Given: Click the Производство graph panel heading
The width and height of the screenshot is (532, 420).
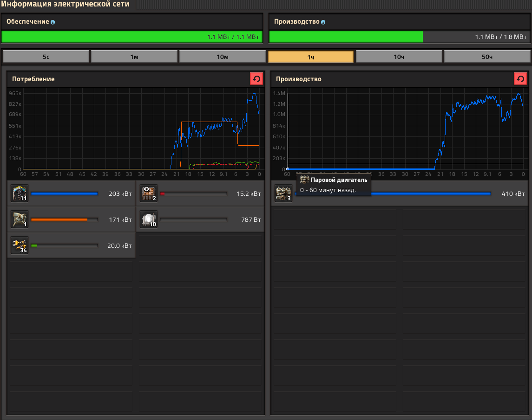Looking at the screenshot, I should click(x=299, y=79).
